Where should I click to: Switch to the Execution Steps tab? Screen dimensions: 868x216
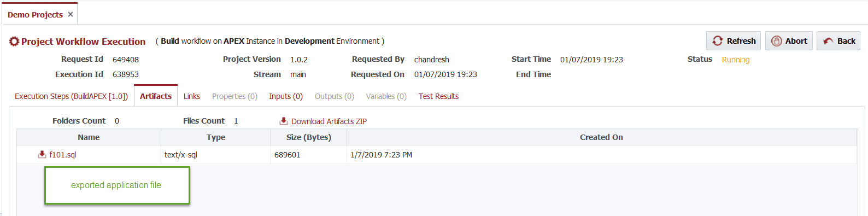point(71,96)
